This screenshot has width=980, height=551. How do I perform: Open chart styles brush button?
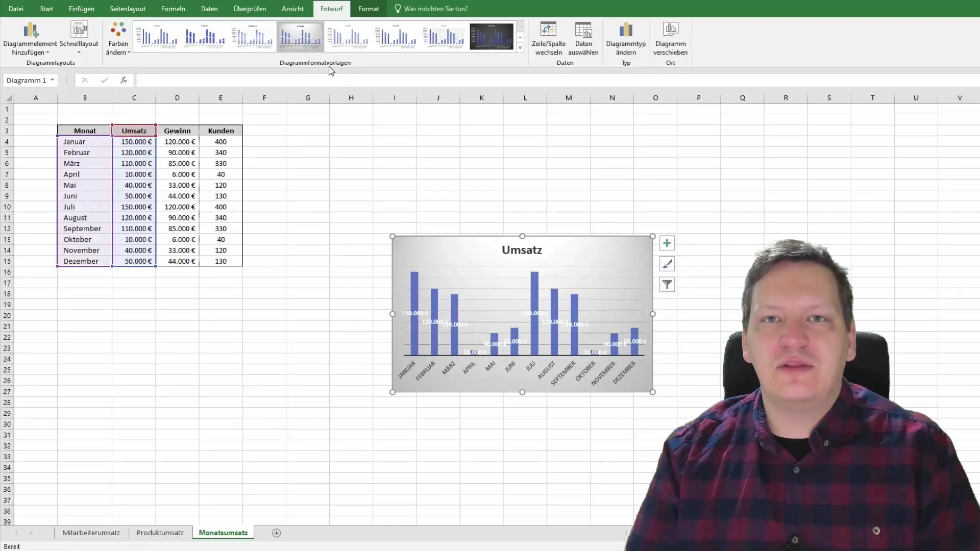[x=667, y=264]
